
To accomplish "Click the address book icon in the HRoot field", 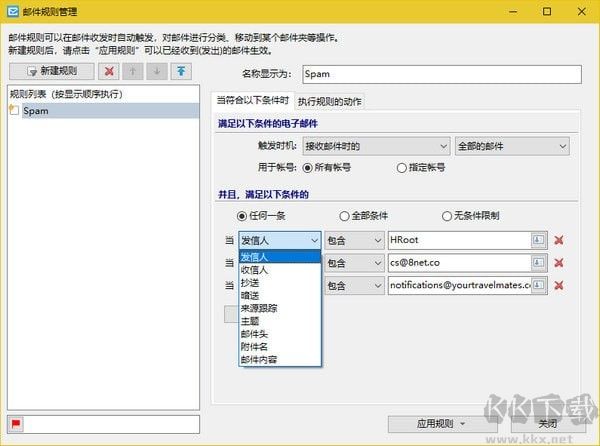I will tap(538, 240).
